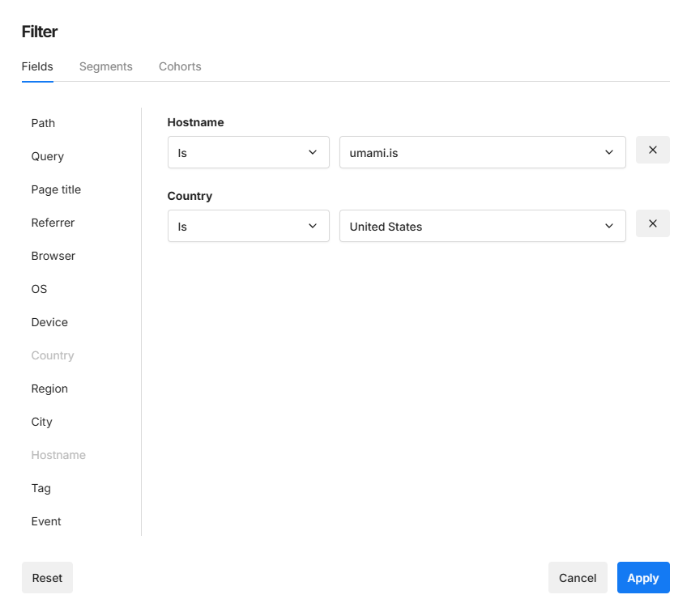This screenshot has width=691, height=616.
Task: Reset all filters
Action: (x=47, y=578)
